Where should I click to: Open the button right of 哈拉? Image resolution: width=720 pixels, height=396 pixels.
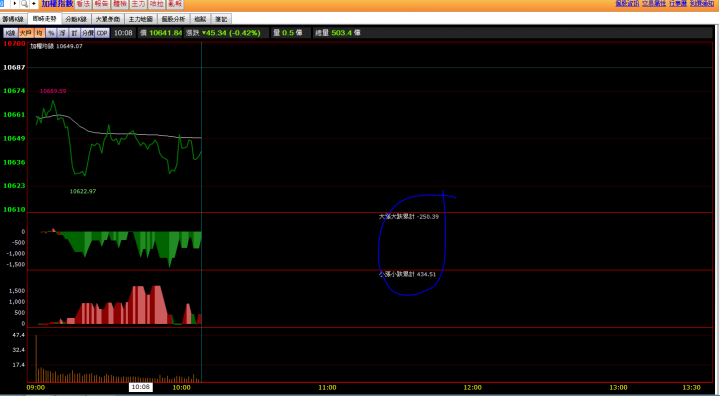[x=175, y=4]
